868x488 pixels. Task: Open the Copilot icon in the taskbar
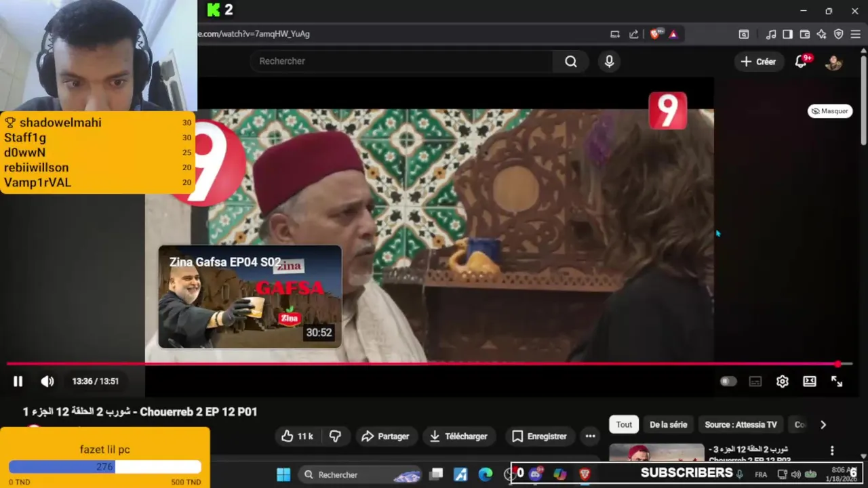pyautogui.click(x=560, y=474)
